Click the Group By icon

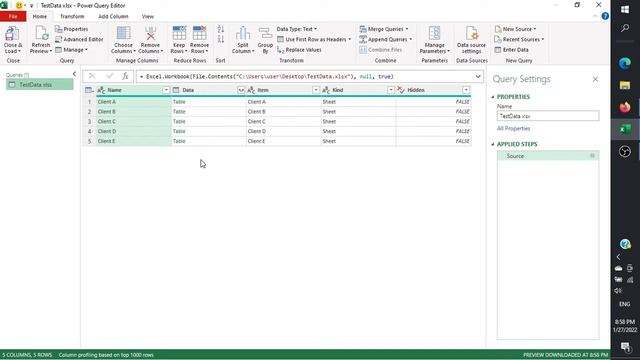[x=265, y=33]
